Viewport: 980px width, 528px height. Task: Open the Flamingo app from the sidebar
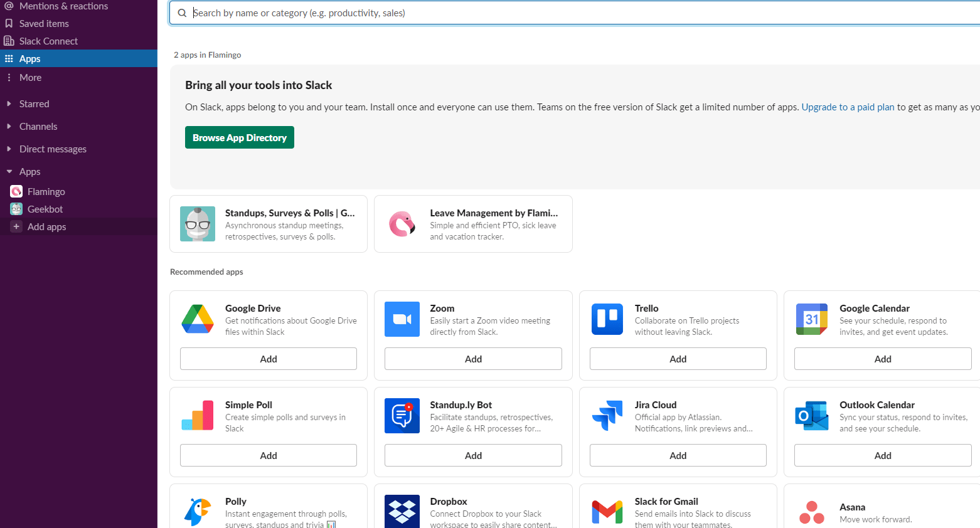click(45, 191)
